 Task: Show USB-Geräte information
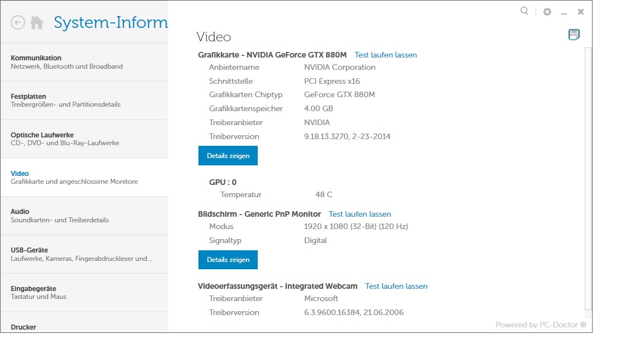(84, 254)
